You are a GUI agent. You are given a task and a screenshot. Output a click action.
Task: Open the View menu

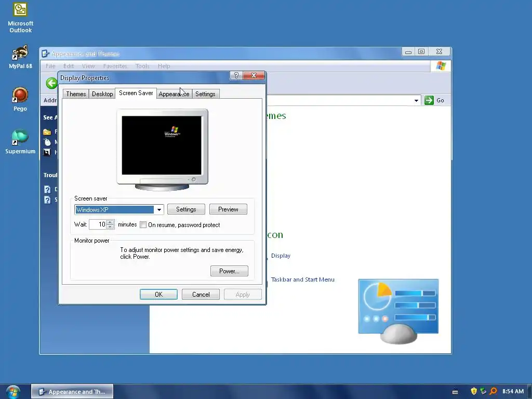(x=88, y=66)
